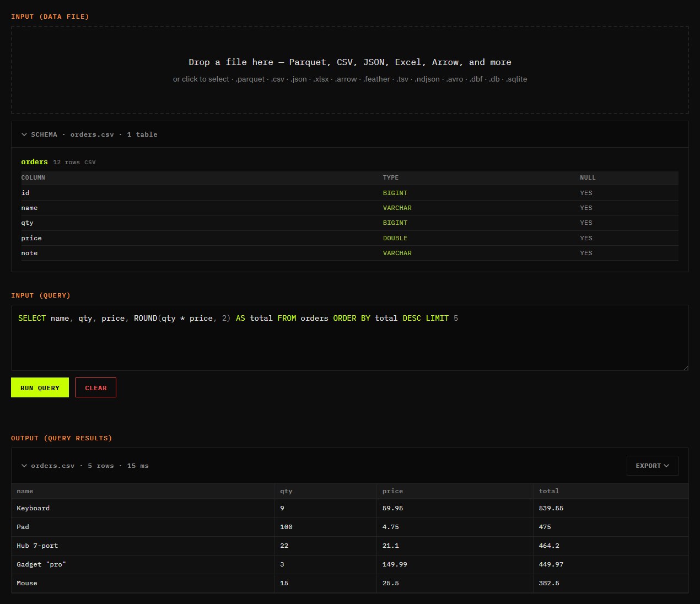Image resolution: width=700 pixels, height=604 pixels.
Task: Click the 'price' results column header
Action: pyautogui.click(x=455, y=491)
